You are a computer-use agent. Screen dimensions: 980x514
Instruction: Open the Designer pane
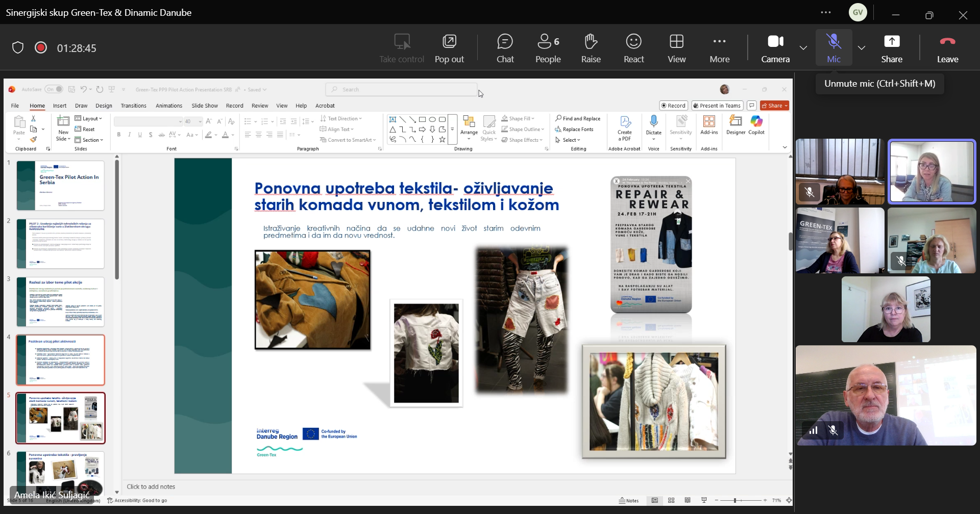[736, 125]
